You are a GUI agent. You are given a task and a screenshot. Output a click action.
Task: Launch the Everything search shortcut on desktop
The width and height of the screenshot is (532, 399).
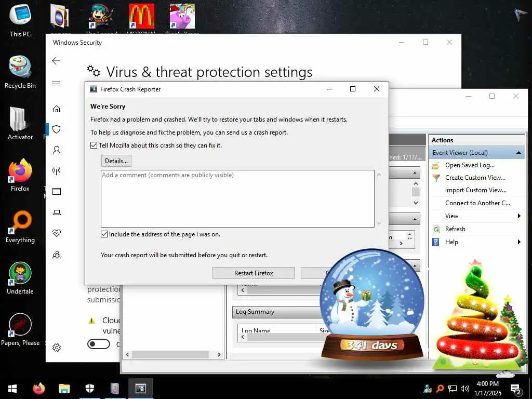[20, 227]
